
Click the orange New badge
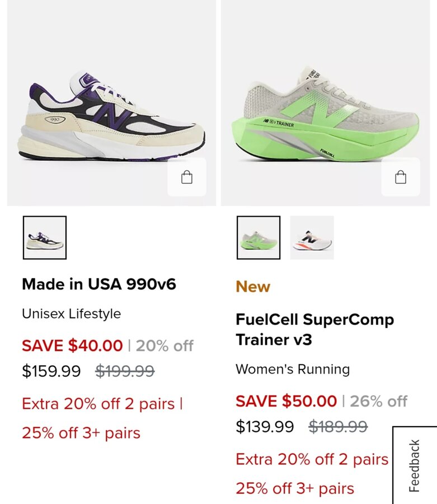[253, 287]
